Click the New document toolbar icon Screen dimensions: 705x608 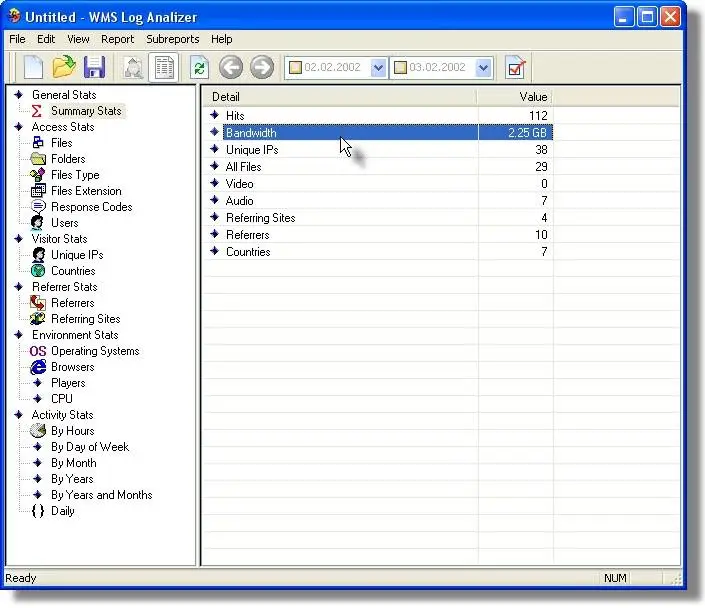coord(33,67)
